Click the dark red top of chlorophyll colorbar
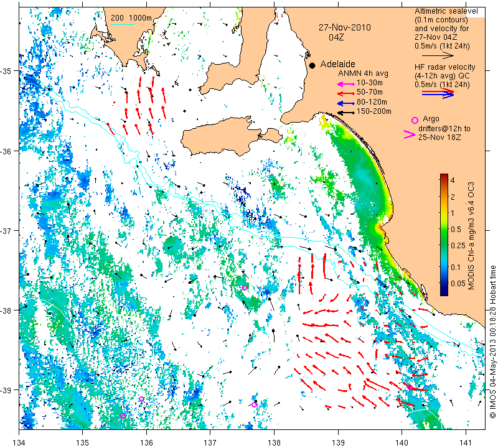 pos(444,176)
